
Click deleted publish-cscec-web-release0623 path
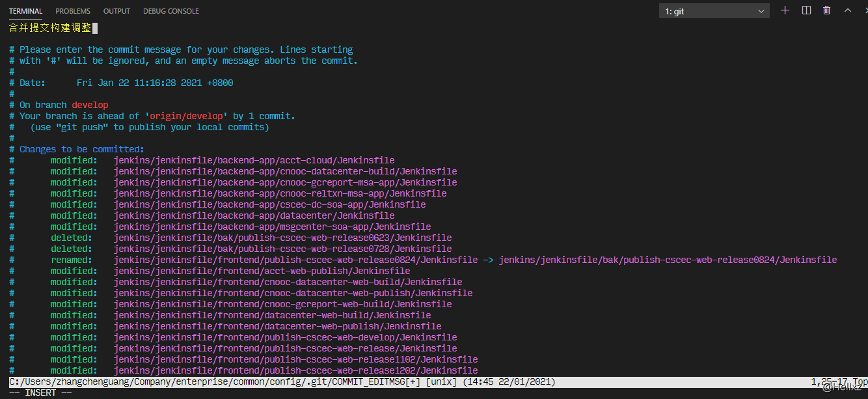point(283,238)
